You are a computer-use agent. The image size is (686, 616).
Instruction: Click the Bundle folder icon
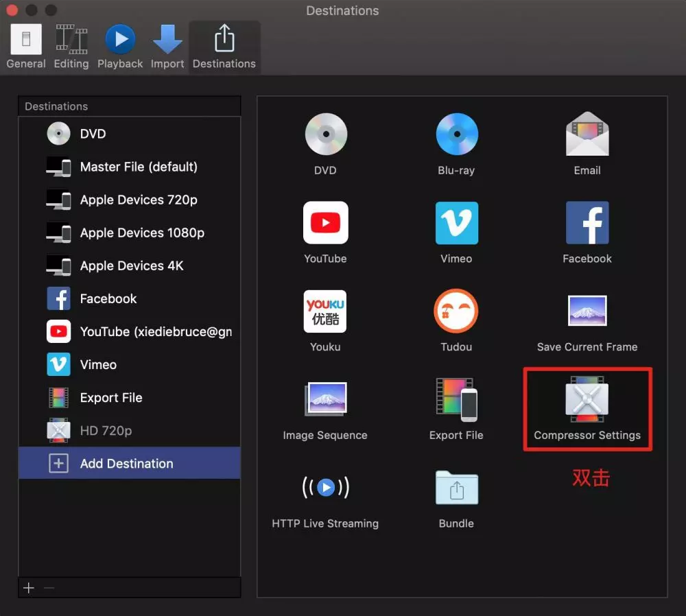click(x=456, y=488)
